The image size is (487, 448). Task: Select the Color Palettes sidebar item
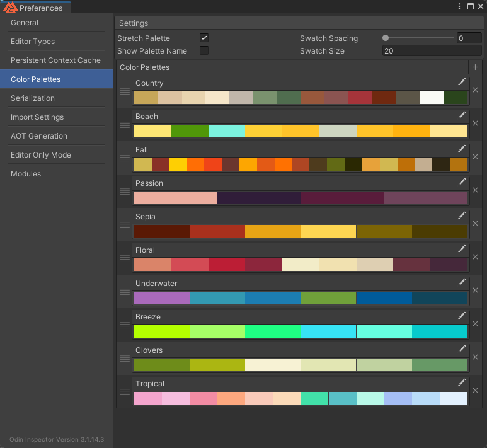point(56,79)
